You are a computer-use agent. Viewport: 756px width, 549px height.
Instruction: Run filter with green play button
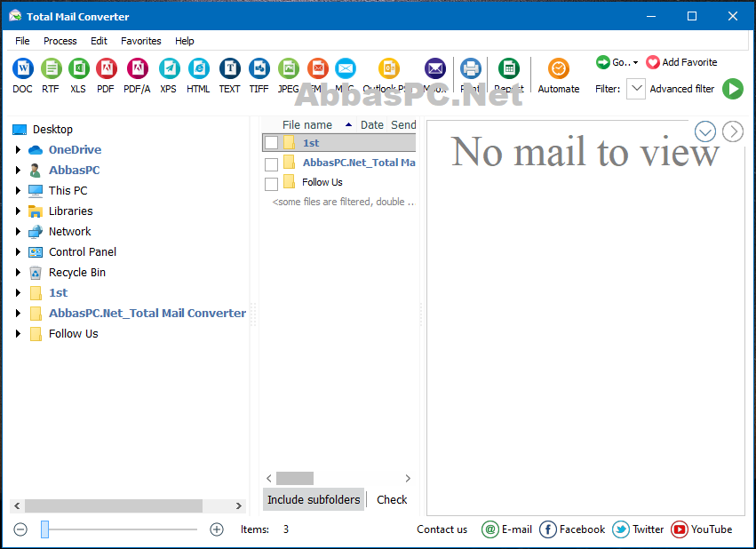(732, 89)
